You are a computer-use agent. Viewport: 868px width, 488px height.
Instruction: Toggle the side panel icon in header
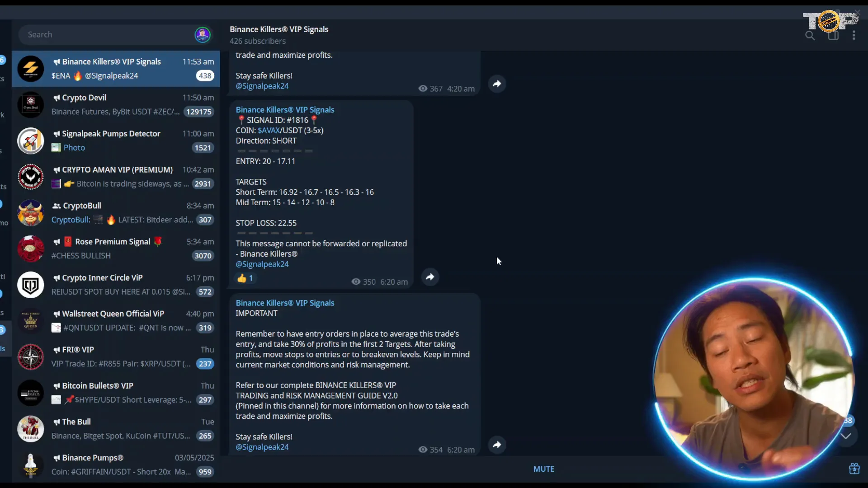pyautogui.click(x=833, y=35)
